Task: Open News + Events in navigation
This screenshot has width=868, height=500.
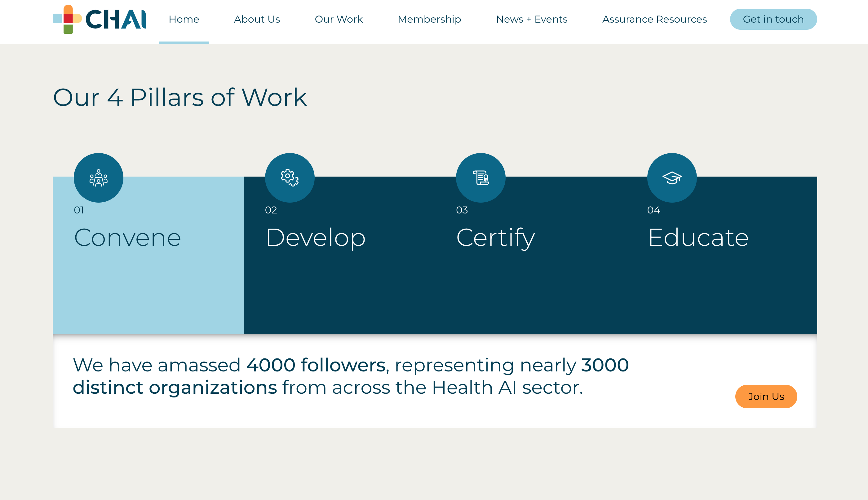Action: pos(532,19)
